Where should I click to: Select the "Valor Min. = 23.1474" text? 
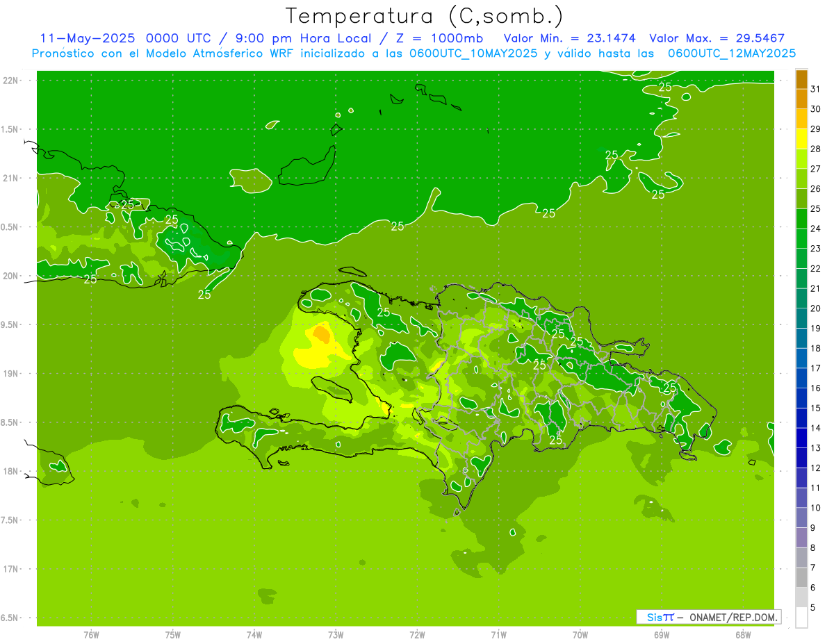pyautogui.click(x=570, y=38)
